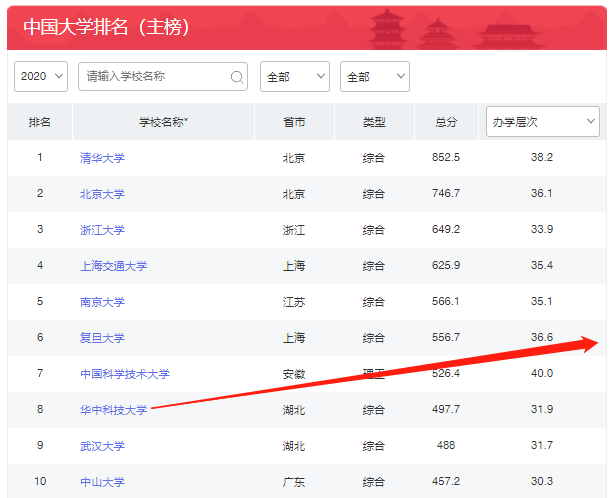The width and height of the screenshot is (611, 498).
Task: Click province 江苏 in 南京大学 row
Action: [x=294, y=302]
